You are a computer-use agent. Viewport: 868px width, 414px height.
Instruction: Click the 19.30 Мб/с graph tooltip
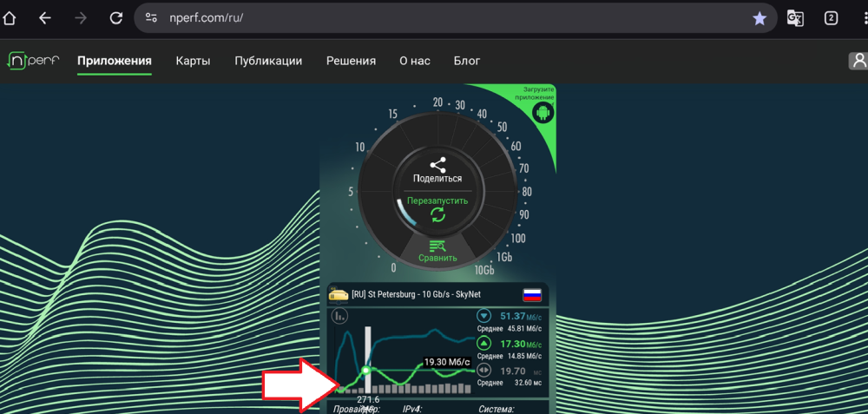coord(447,362)
